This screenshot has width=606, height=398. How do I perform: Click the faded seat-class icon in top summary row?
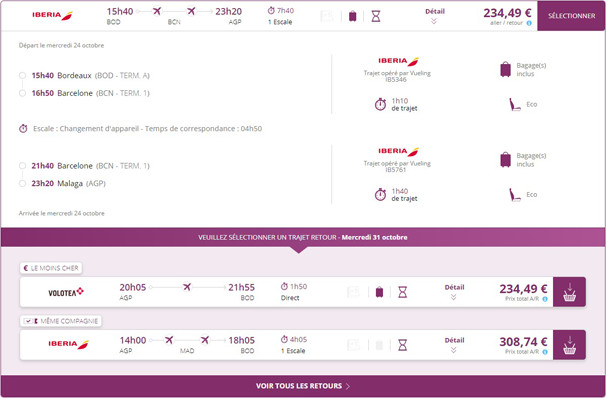[327, 16]
